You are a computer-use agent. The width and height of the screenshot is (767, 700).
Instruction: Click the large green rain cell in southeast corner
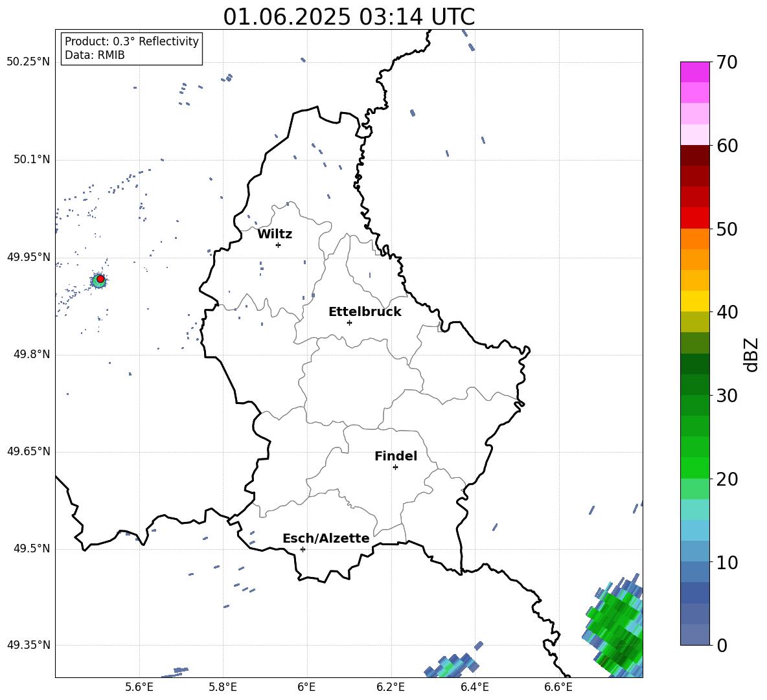(615, 627)
